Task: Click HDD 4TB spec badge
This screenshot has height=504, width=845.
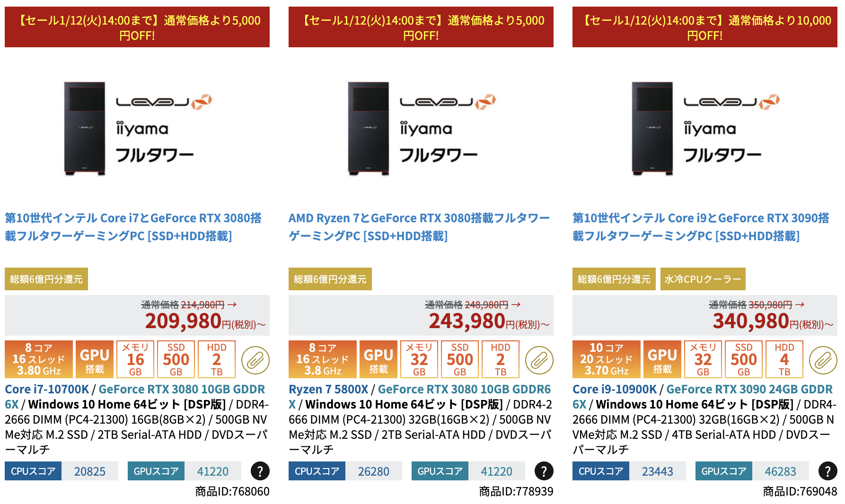Action: coord(784,359)
